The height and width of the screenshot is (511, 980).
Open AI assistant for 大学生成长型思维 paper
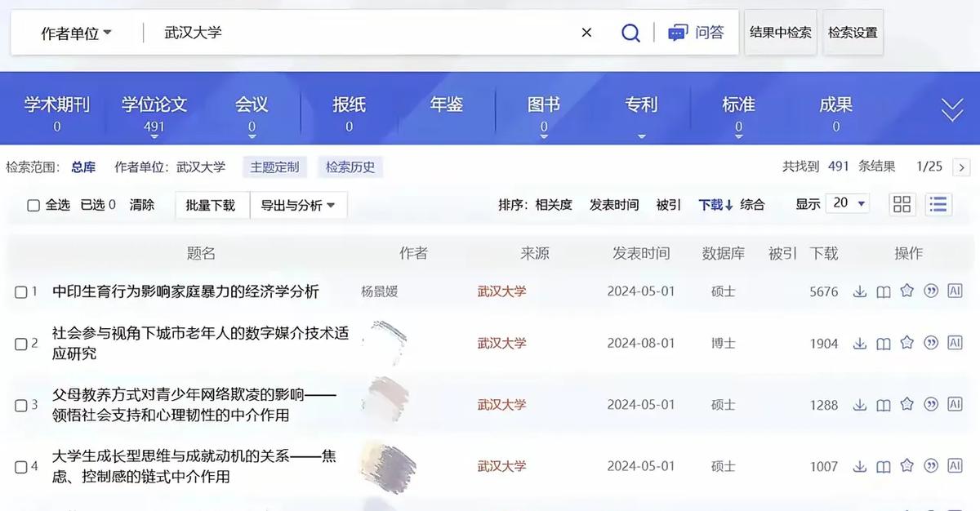pyautogui.click(x=955, y=466)
